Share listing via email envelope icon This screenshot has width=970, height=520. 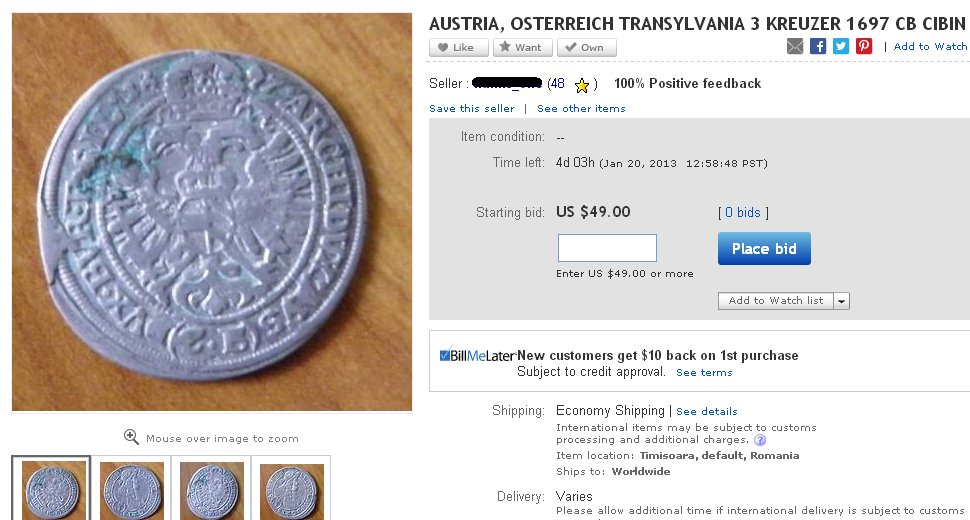[795, 46]
